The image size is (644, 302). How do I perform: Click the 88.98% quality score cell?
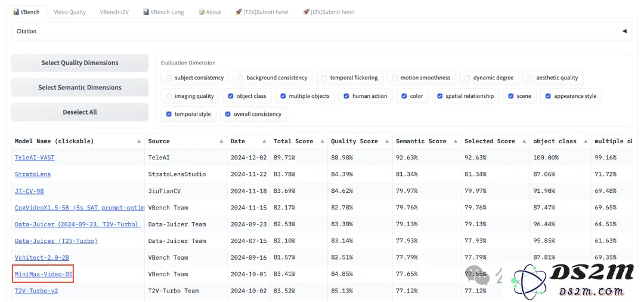360,158
